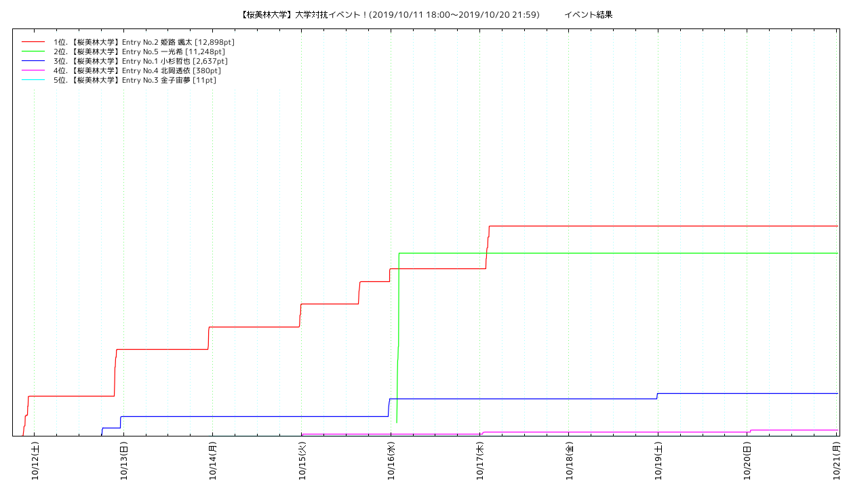Image resolution: width=868 pixels, height=488 pixels.
Task: Click the 10/21(月) axis label
Action: coord(837,461)
